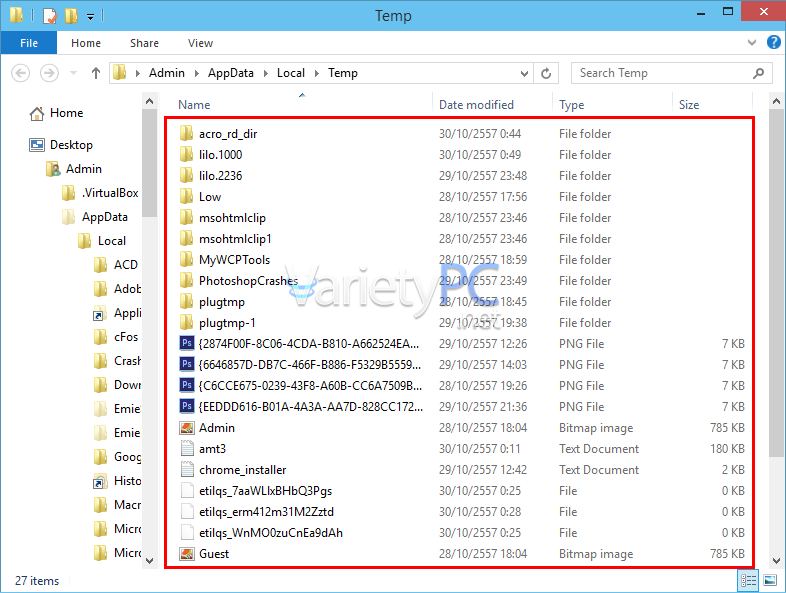Switch to Large icons view in status bar
Image resolution: width=786 pixels, height=593 pixels.
click(770, 580)
